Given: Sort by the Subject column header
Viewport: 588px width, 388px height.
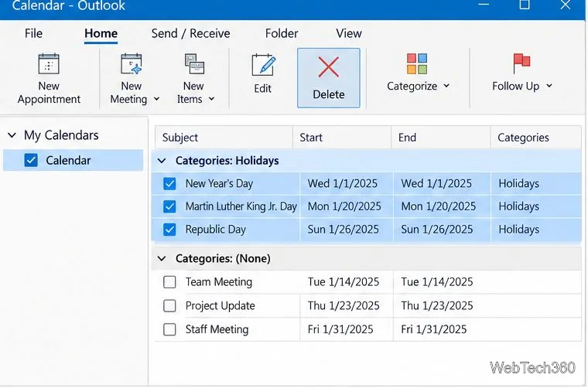Looking at the screenshot, I should (x=224, y=138).
